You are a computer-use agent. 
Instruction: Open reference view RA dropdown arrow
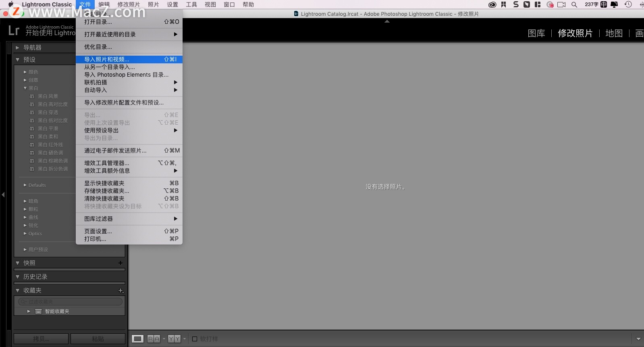[164, 339]
